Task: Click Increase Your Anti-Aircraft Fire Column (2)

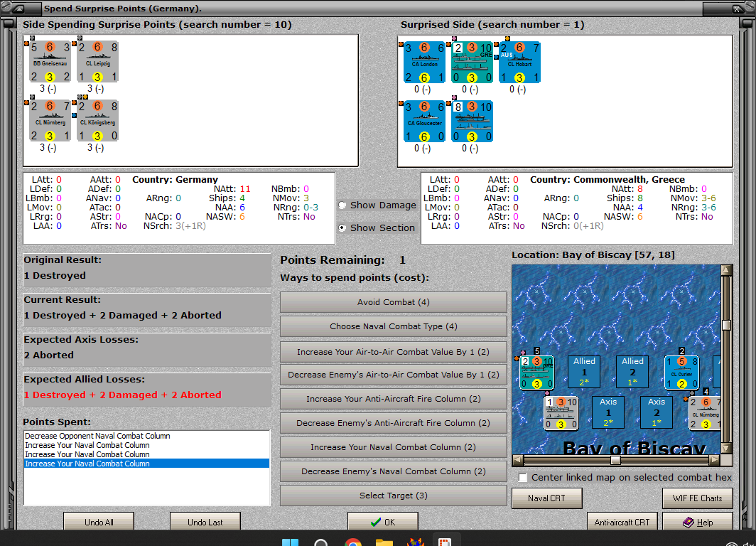Action: (x=394, y=399)
